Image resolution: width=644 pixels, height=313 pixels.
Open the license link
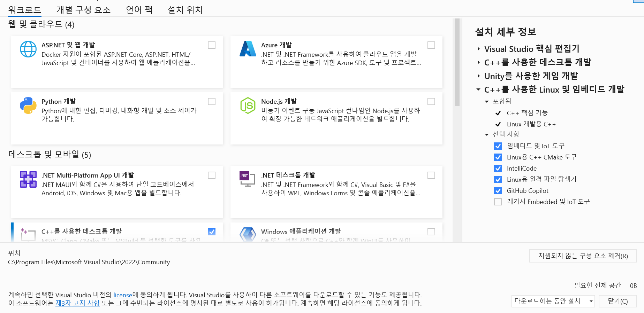(x=123, y=295)
